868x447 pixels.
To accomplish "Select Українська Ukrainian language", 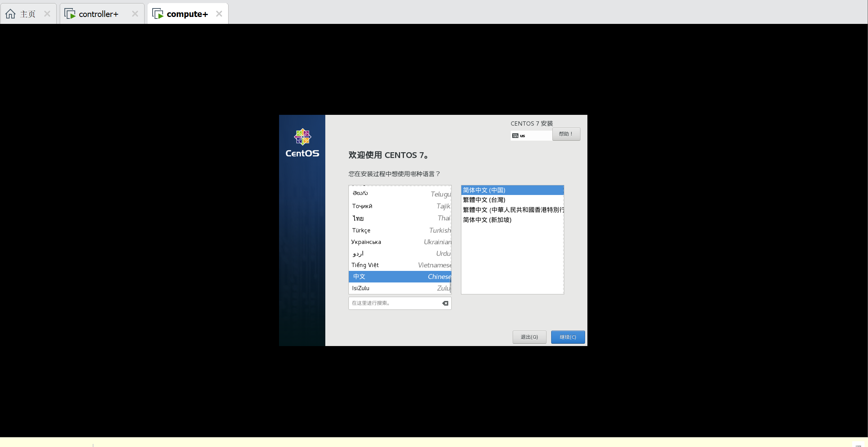I will pos(400,242).
